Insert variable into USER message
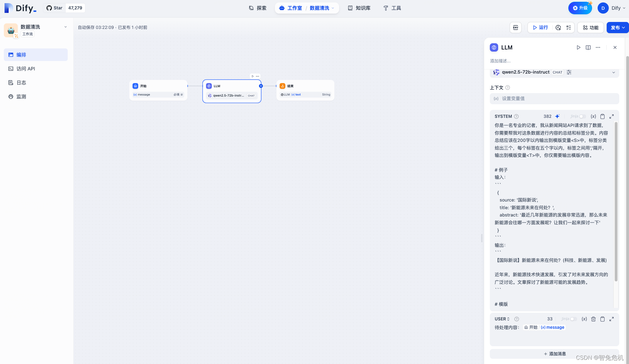This screenshot has width=629, height=364. (x=584, y=319)
